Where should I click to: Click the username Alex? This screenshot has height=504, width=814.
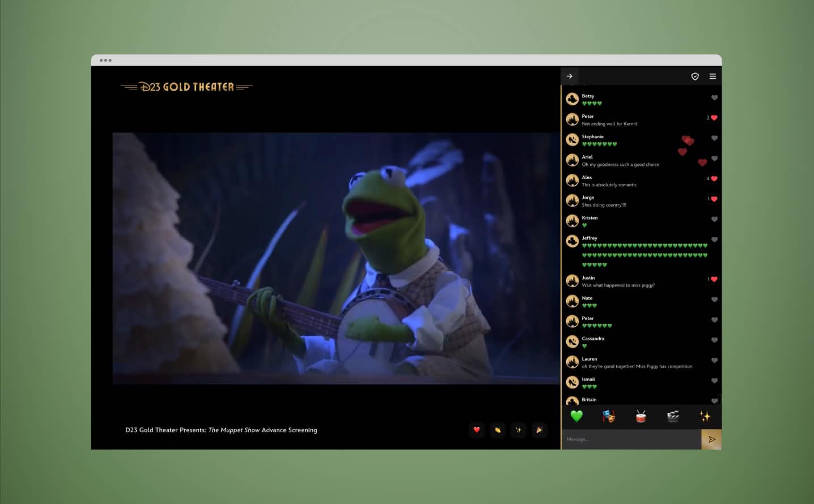pos(587,177)
